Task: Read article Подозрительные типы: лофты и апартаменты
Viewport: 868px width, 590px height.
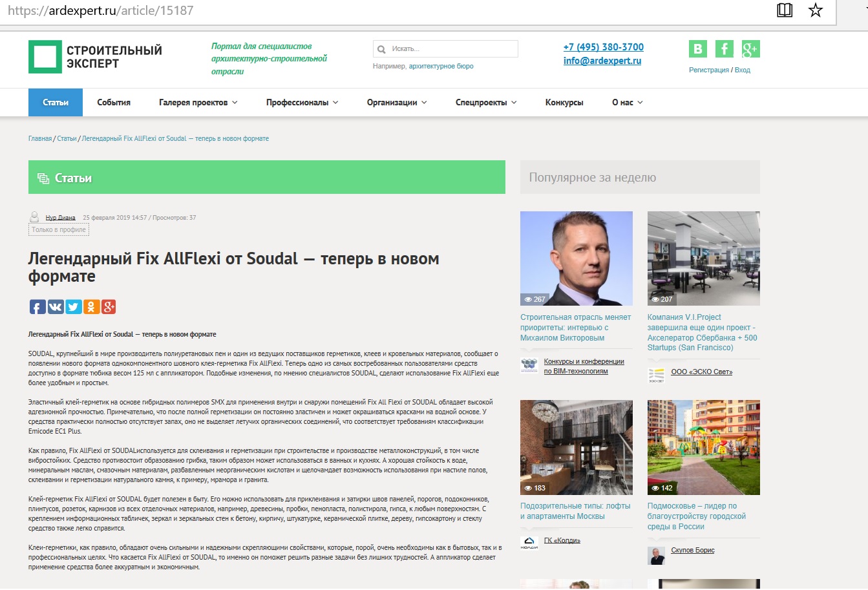Action: pyautogui.click(x=575, y=511)
